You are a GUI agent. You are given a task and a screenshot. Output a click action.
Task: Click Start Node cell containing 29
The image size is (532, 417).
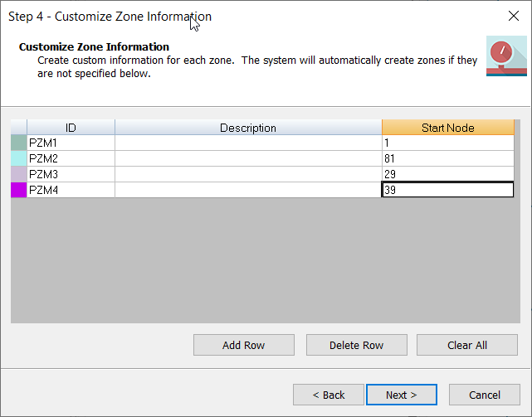coord(447,174)
